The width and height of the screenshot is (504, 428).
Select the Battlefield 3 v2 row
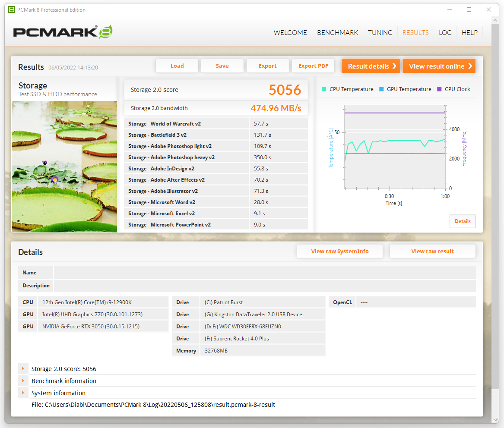[216, 135]
